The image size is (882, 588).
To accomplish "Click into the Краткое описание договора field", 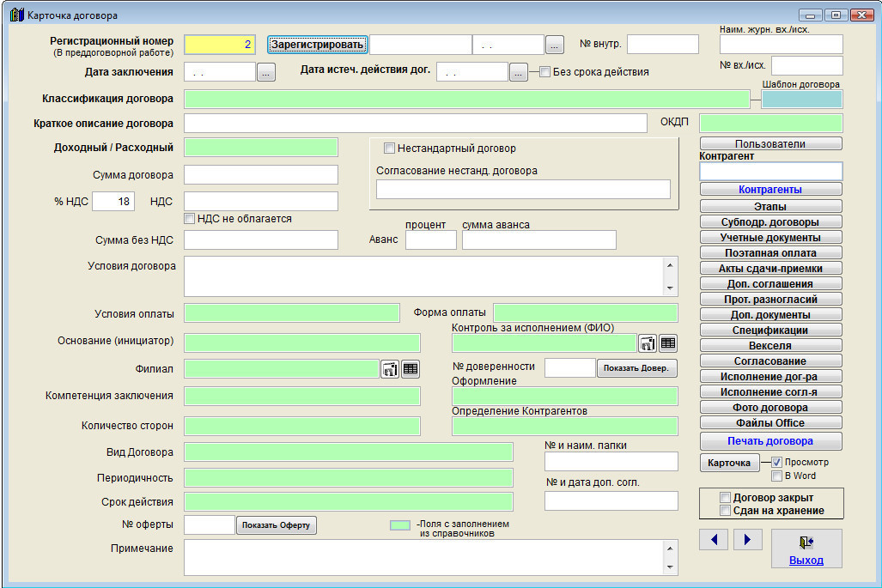I will [x=415, y=124].
